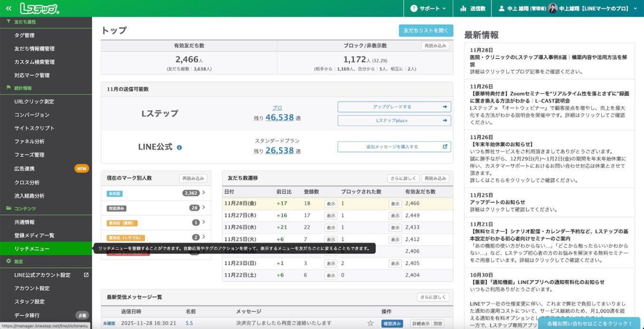Collapse the sidebar using the double-chevron icon
This screenshot has width=644, height=329.
[x=8, y=8]
